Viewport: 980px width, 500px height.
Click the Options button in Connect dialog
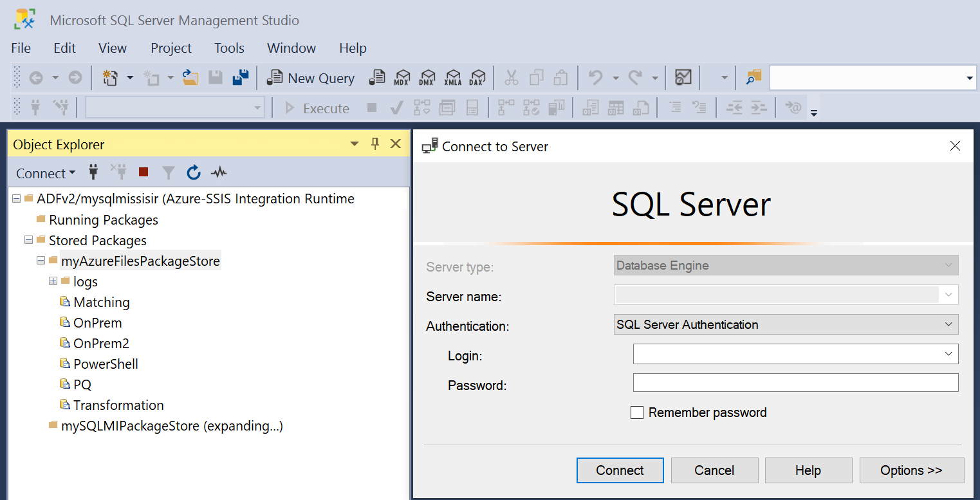point(912,470)
